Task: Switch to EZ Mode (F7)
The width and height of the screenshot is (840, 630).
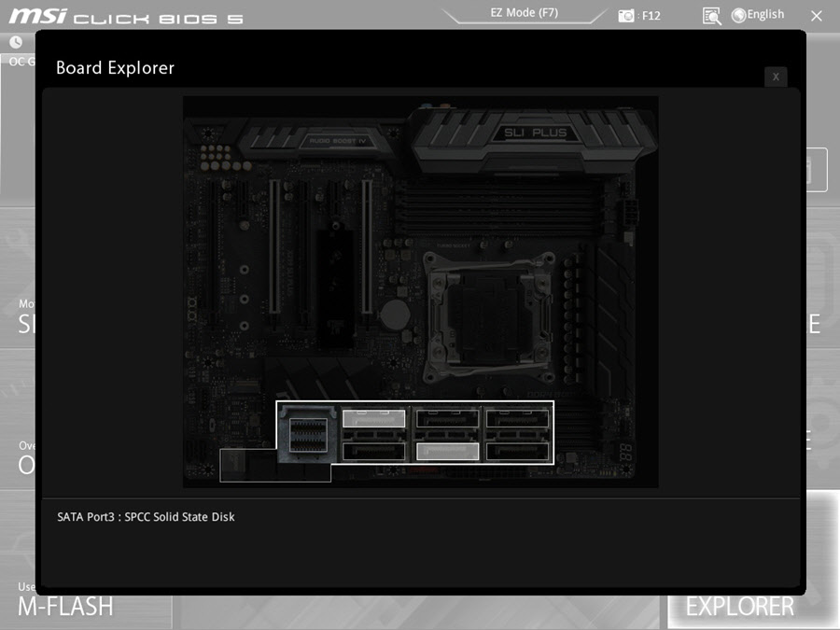Action: [x=524, y=14]
